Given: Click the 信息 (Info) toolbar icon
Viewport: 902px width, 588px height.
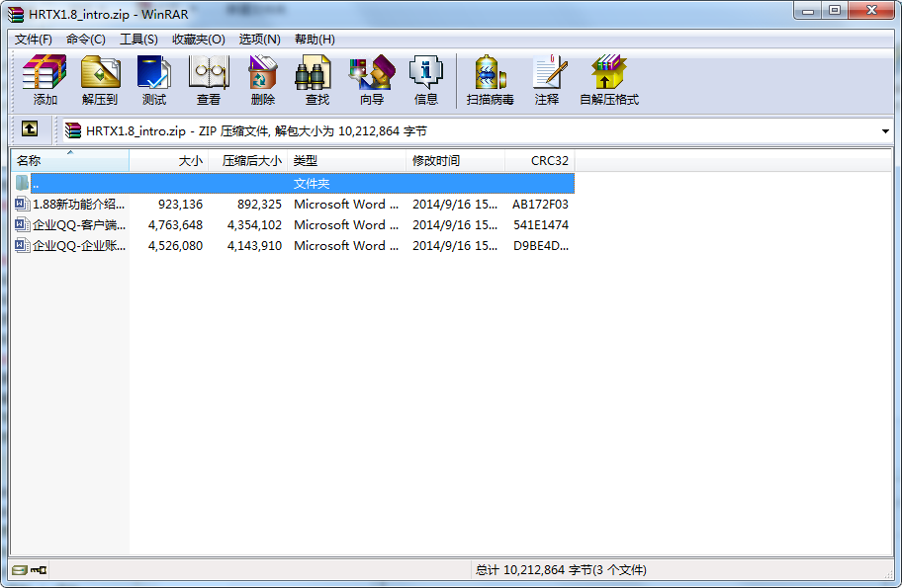Looking at the screenshot, I should [426, 80].
